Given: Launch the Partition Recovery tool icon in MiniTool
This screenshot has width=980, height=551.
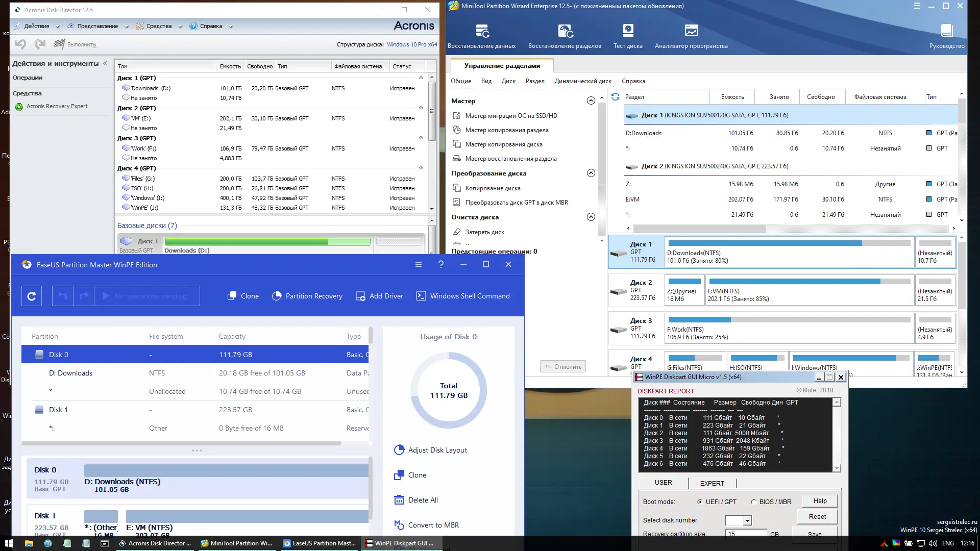Looking at the screenshot, I should (x=565, y=32).
